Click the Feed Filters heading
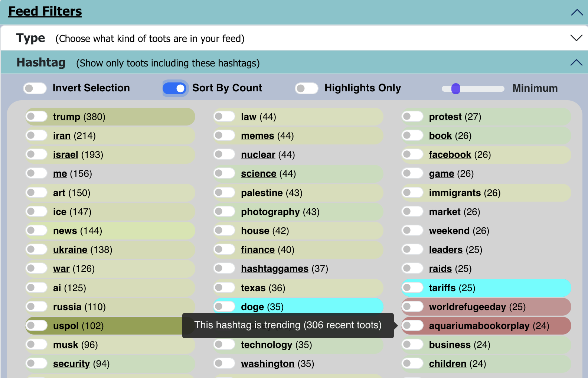This screenshot has width=588, height=378. 45,12
